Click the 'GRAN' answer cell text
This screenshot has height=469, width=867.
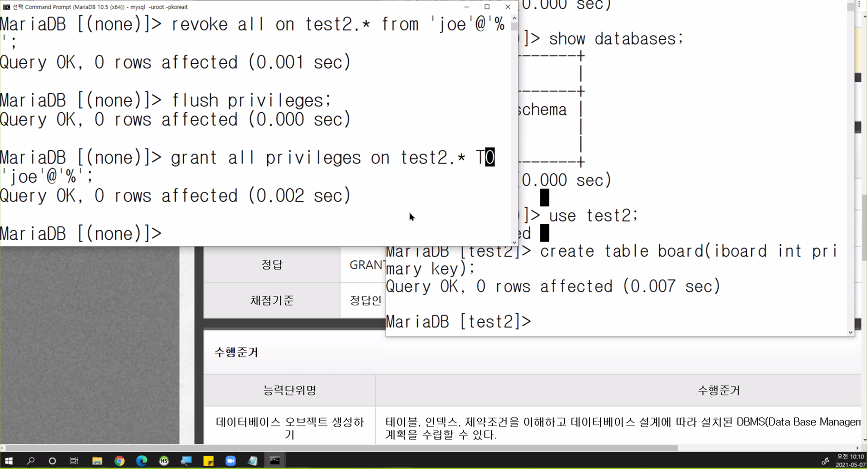pos(367,265)
